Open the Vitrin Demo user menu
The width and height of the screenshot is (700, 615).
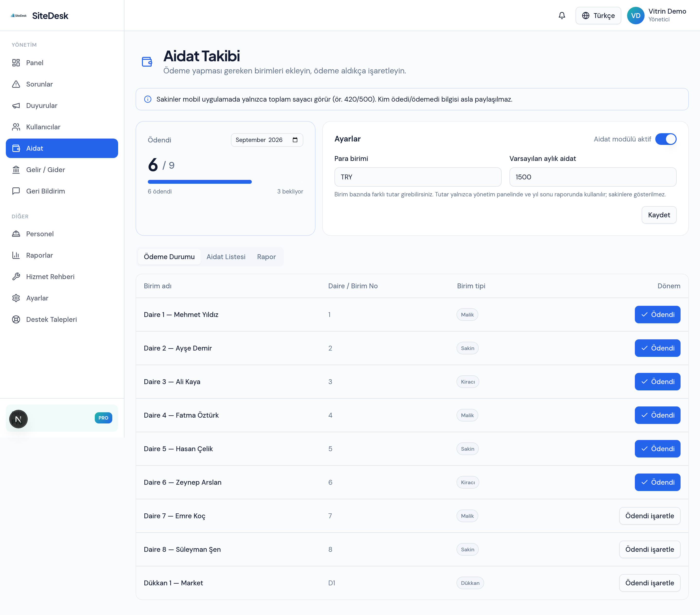tap(656, 16)
